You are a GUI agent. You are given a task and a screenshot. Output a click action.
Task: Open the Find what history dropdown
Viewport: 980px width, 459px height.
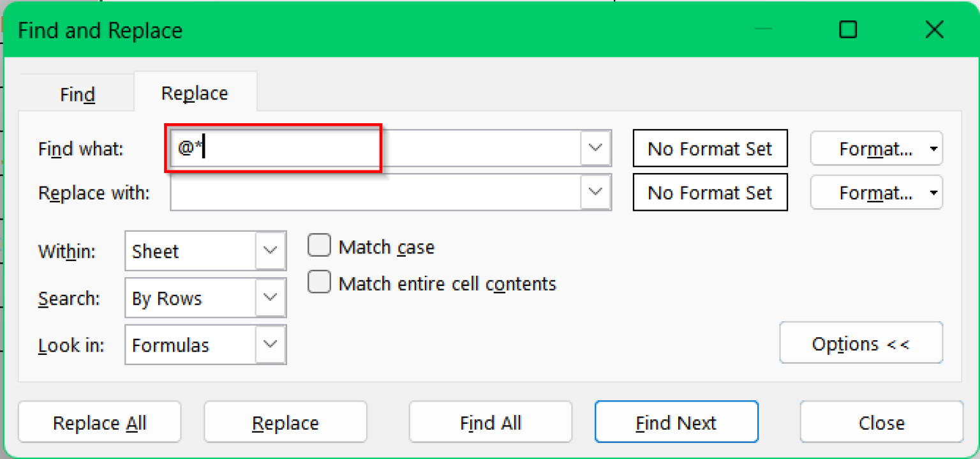pyautogui.click(x=595, y=147)
